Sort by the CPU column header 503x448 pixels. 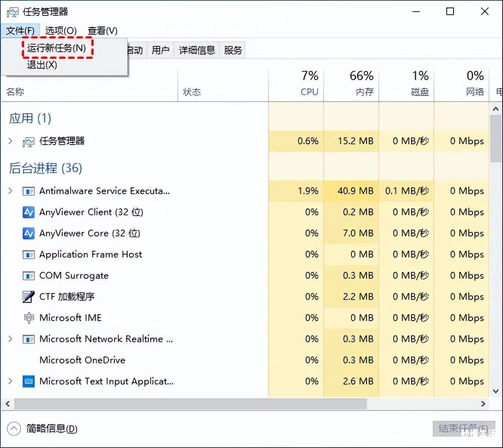pyautogui.click(x=296, y=85)
